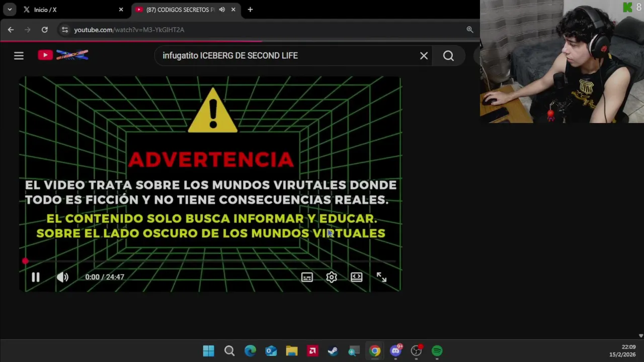Viewport: 644px width, 362px height.
Task: Go forward in browser history
Action: pyautogui.click(x=28, y=30)
